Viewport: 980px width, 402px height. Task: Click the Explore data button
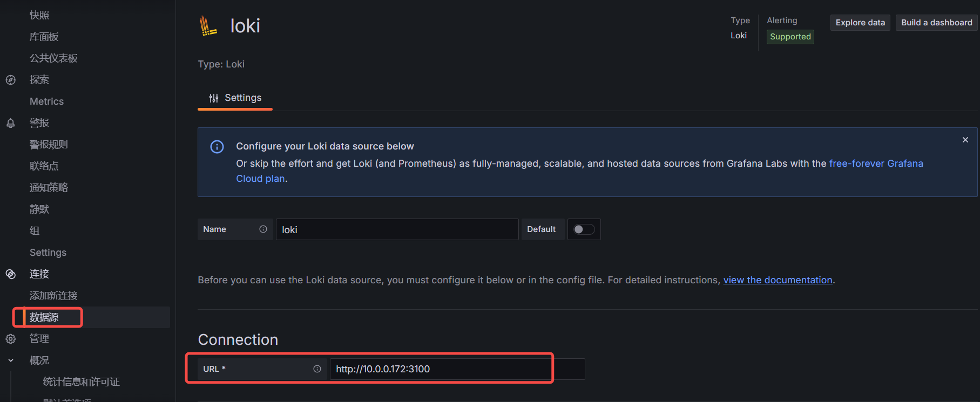pyautogui.click(x=860, y=23)
